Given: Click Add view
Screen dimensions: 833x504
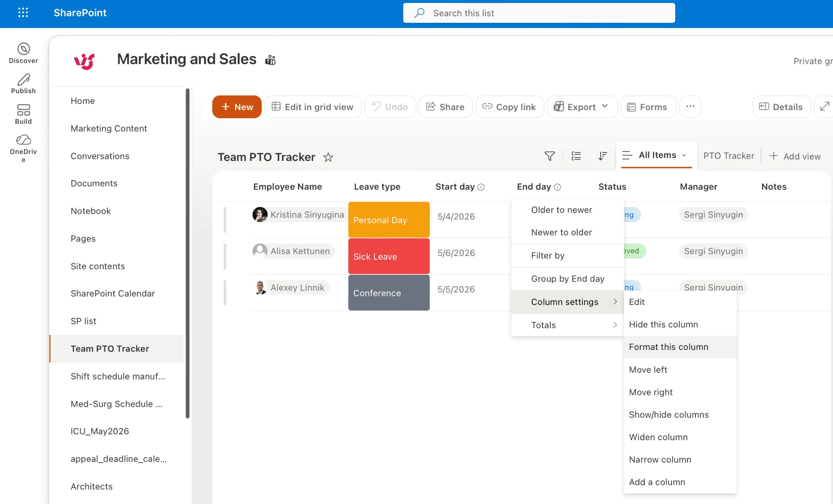Looking at the screenshot, I should (x=795, y=156).
